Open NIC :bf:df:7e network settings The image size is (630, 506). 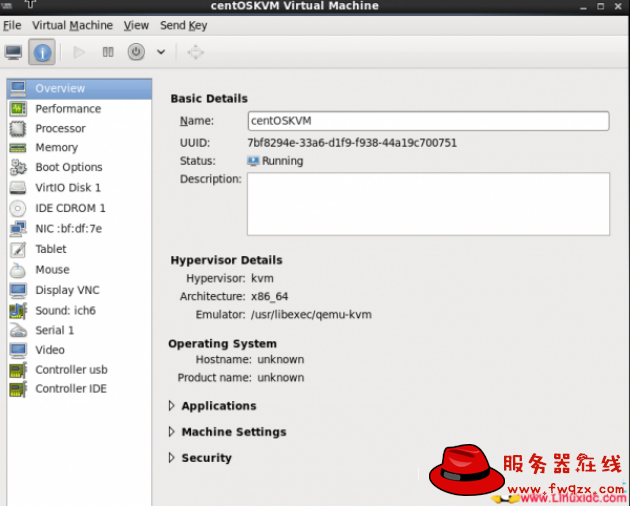coord(79,229)
